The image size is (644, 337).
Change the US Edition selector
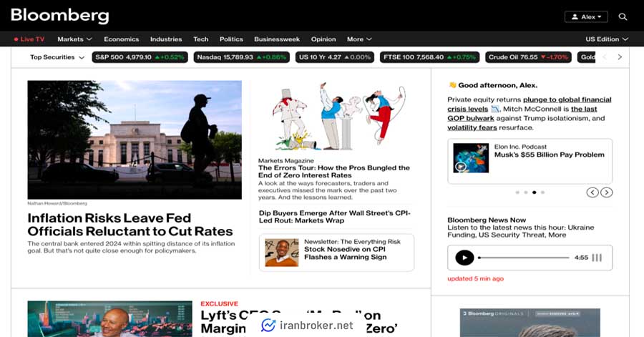point(607,39)
